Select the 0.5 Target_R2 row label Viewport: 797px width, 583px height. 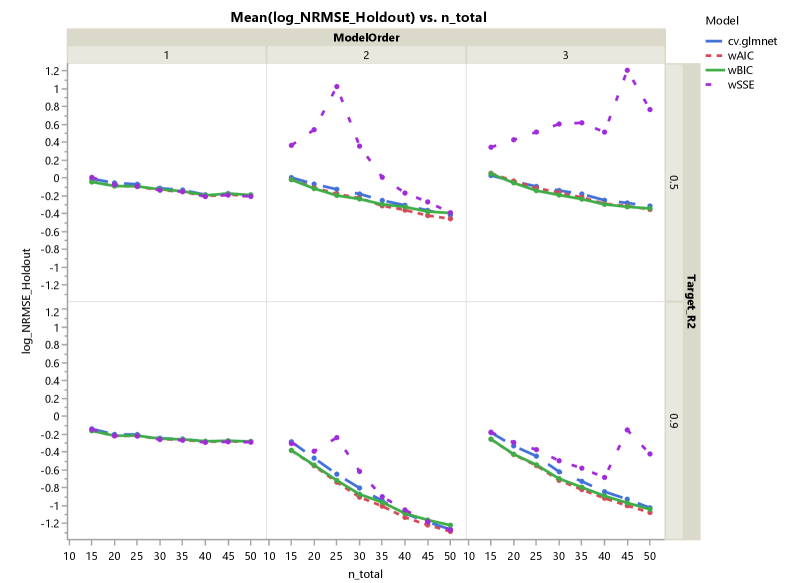click(x=673, y=182)
